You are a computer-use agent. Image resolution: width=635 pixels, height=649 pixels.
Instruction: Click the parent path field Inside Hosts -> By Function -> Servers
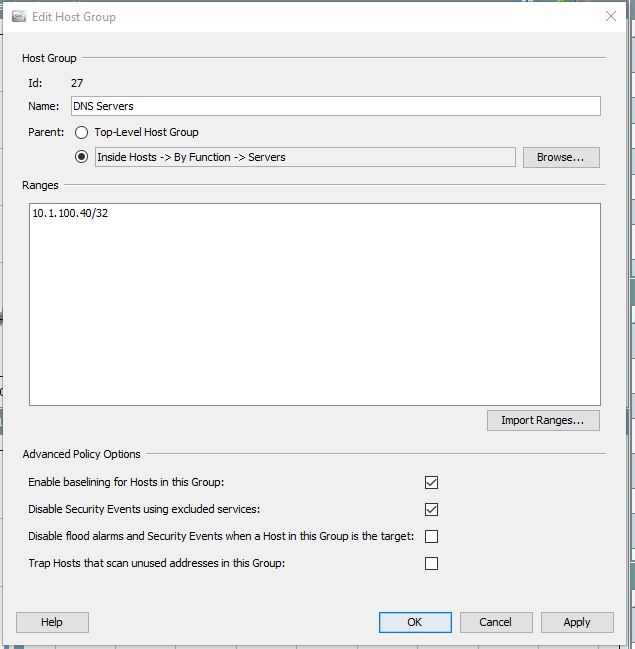pos(305,157)
